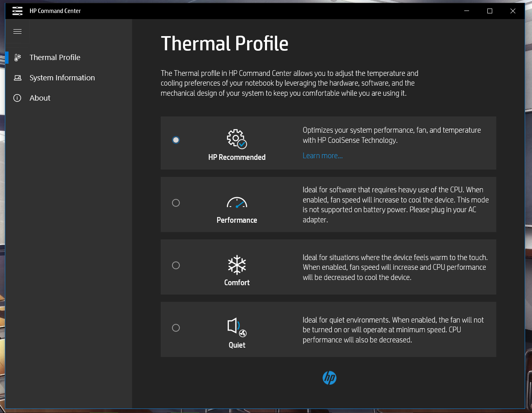The height and width of the screenshot is (413, 532).
Task: Minimize the HP Command Center window
Action: coord(467,11)
